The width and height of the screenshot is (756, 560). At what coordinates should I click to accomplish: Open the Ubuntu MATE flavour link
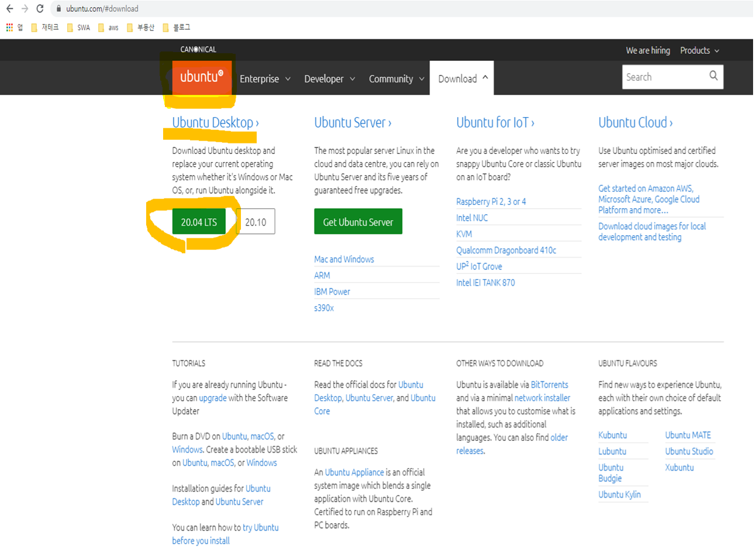coord(688,435)
